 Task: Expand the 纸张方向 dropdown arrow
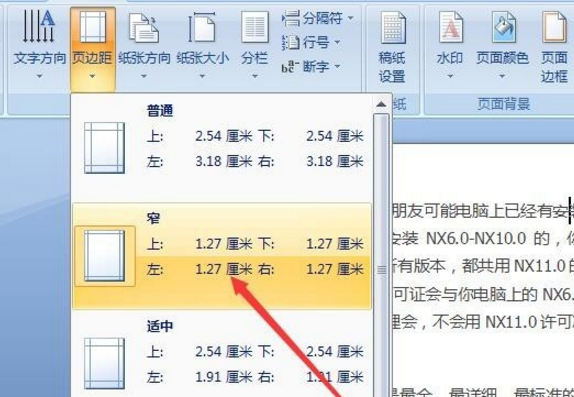[144, 76]
